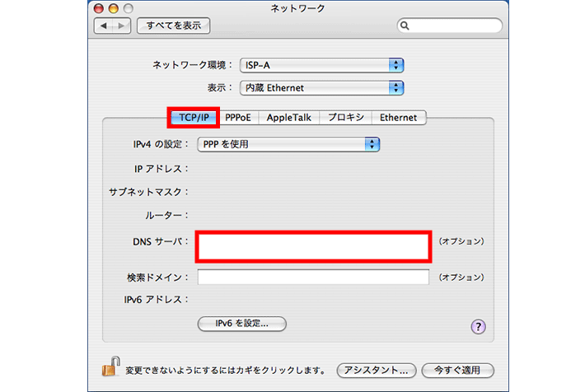Open the プロキシ tab
585x392 pixels.
point(345,118)
